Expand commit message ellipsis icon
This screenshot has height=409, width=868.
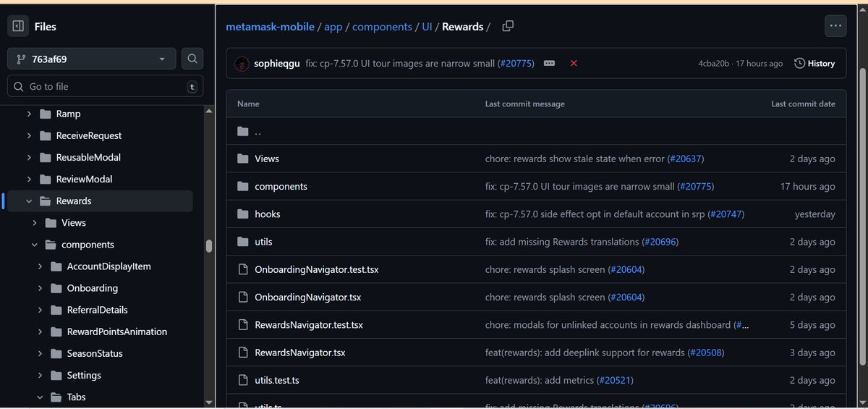coord(549,64)
